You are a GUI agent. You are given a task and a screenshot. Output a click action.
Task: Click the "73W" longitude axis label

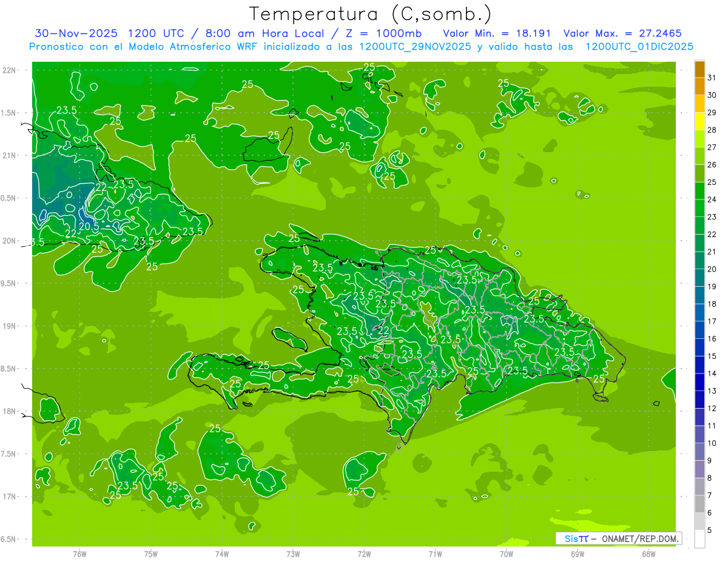(x=293, y=554)
